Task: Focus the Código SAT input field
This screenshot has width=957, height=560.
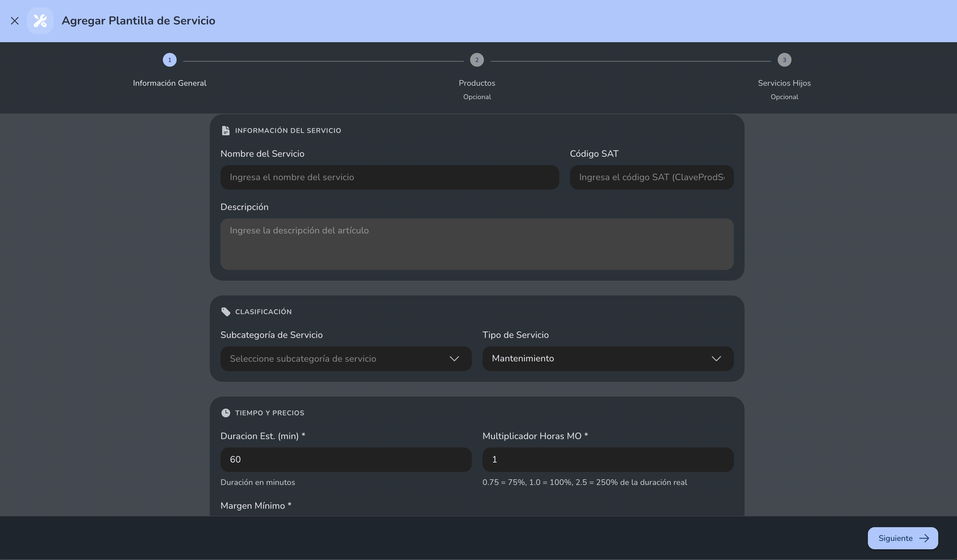Action: click(x=652, y=177)
